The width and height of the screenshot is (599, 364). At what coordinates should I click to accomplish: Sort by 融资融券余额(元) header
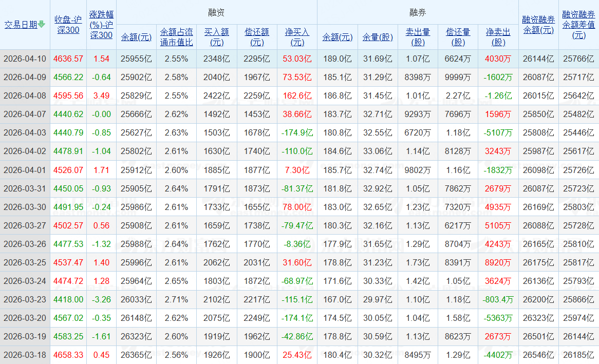(539, 25)
